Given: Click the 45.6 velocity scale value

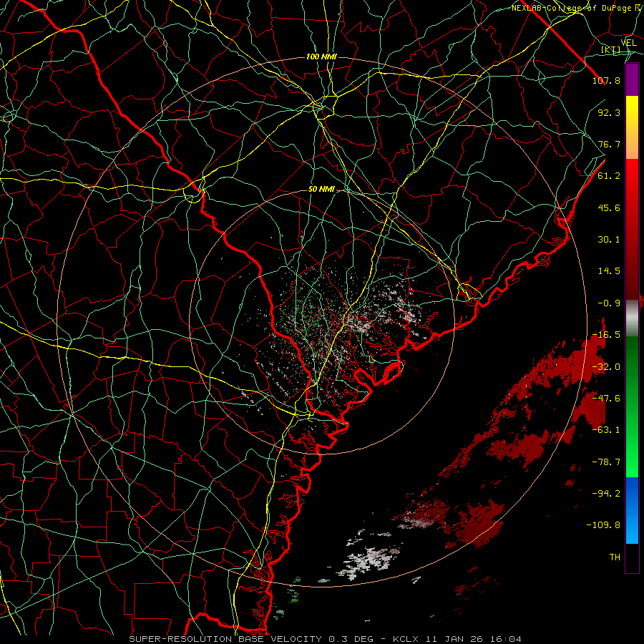Looking at the screenshot, I should (x=609, y=208).
